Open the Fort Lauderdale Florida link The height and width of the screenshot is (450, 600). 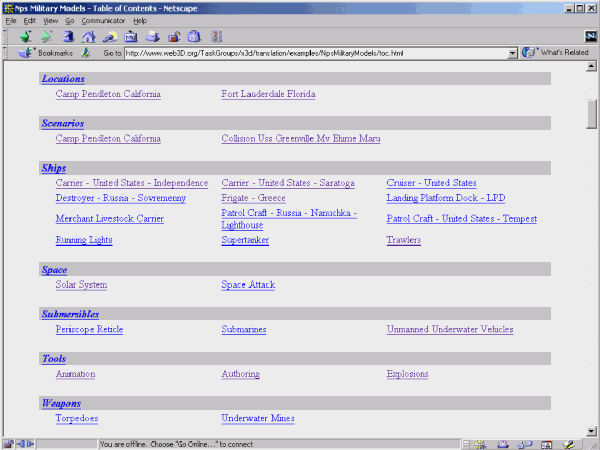click(268, 95)
